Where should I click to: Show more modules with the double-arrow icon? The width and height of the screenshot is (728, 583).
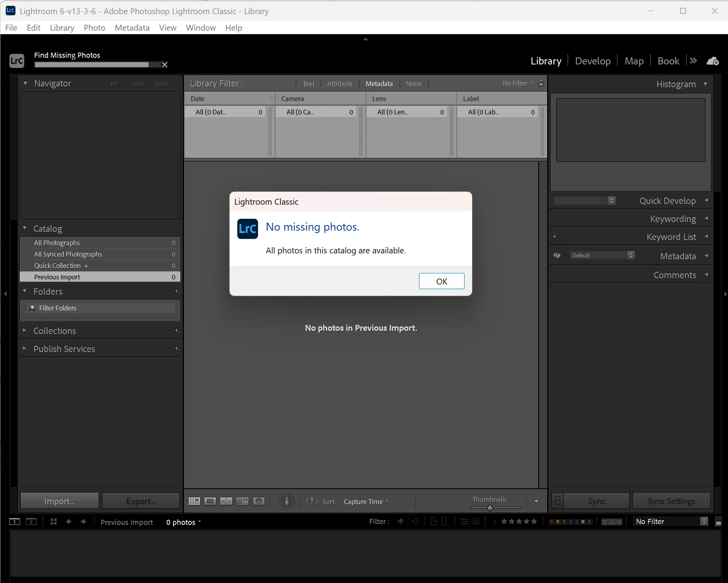coord(693,60)
